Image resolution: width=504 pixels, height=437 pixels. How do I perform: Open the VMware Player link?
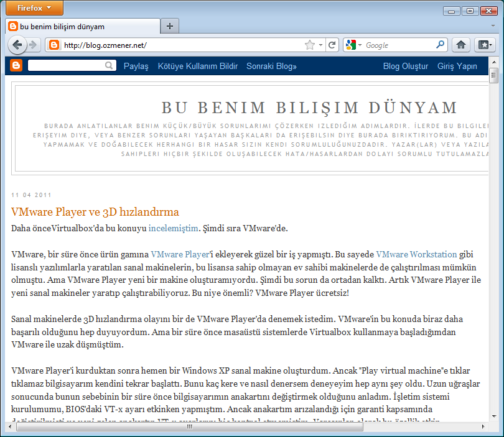click(x=180, y=254)
